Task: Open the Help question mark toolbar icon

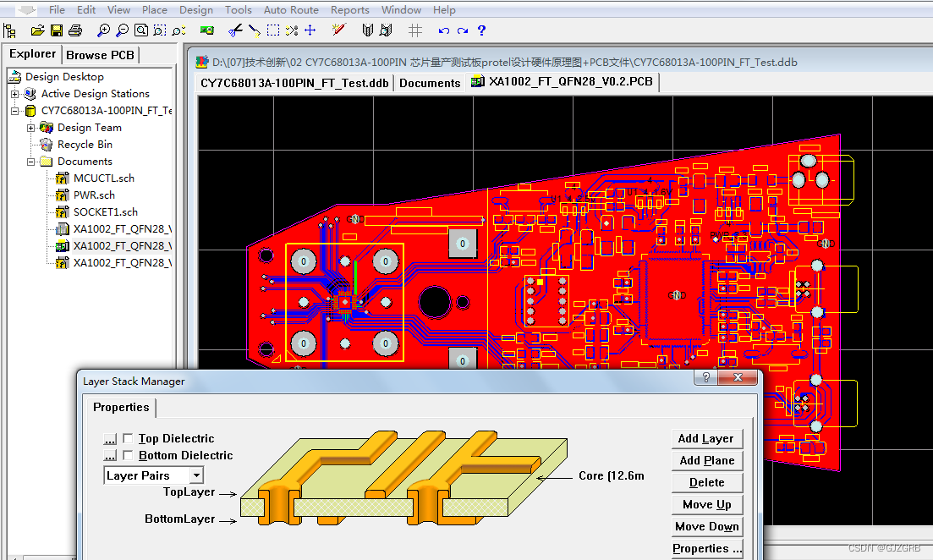Action: [x=480, y=30]
